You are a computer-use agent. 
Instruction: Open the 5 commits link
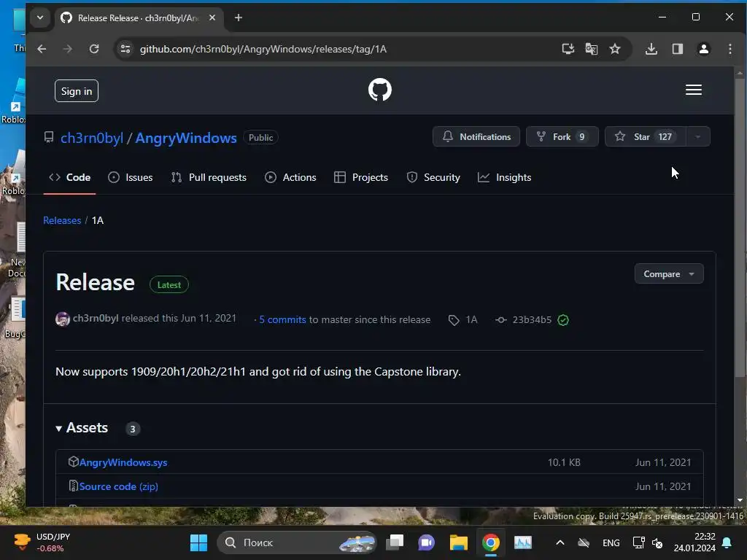click(282, 319)
